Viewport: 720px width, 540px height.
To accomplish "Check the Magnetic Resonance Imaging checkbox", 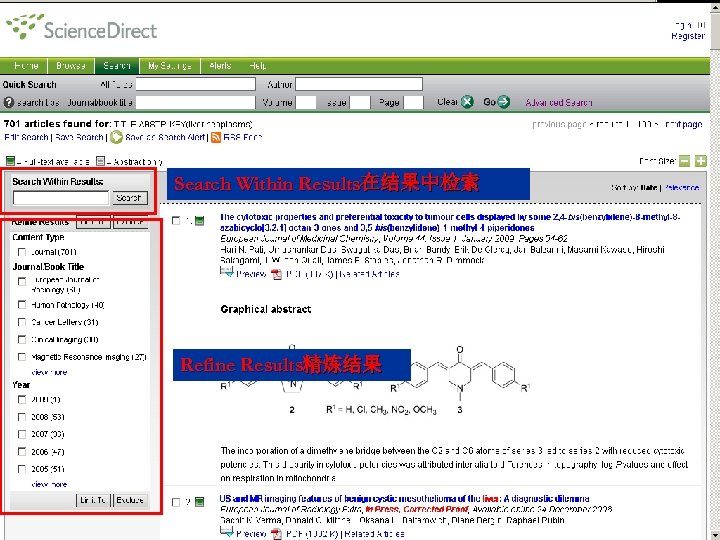I will [x=22, y=357].
